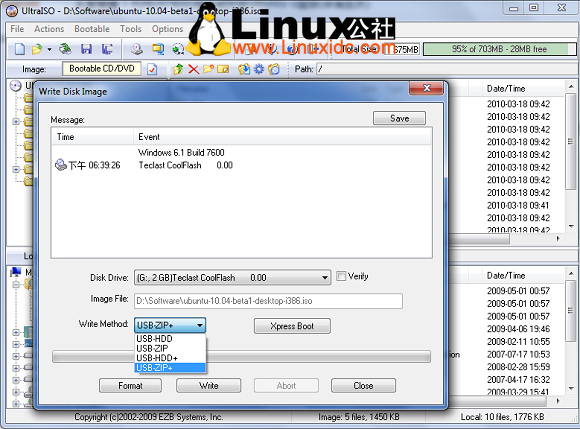Click down arrow of upper file list scrollbar

click(571, 226)
